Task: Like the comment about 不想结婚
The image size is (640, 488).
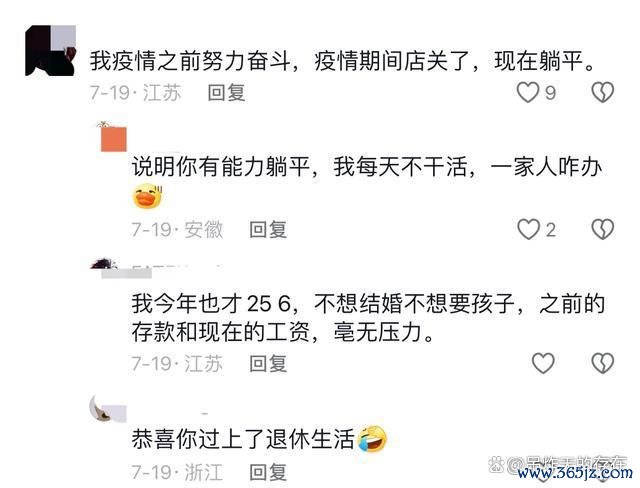Action: coord(543,363)
